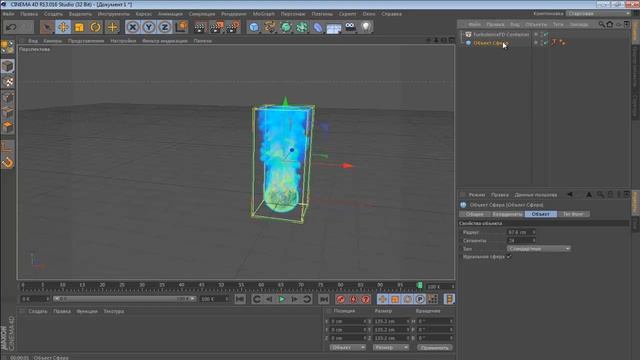Screen dimensions: 640x360
Task: Open the spline tools icon
Action: pyautogui.click(x=270, y=27)
